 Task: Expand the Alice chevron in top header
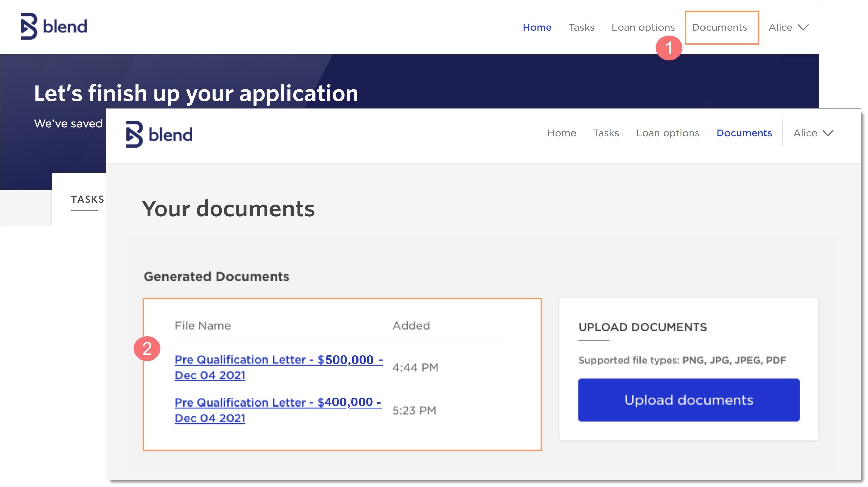coord(803,27)
